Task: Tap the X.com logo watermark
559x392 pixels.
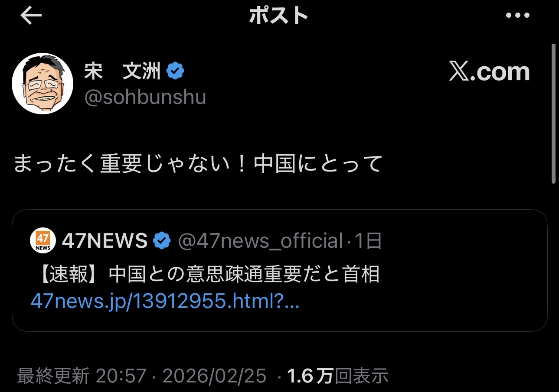Action: [489, 72]
